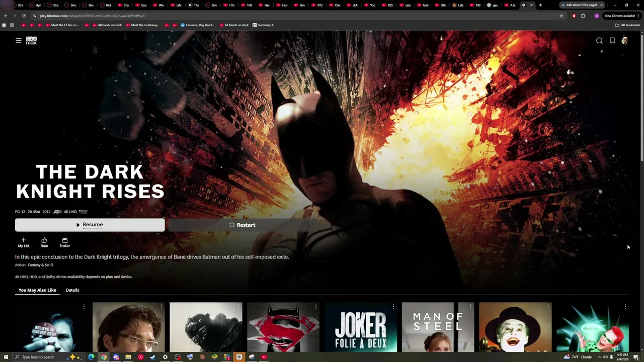Image resolution: width=644 pixels, height=362 pixels.
Task: Bookmark this page with the star icon
Action: click(561, 16)
